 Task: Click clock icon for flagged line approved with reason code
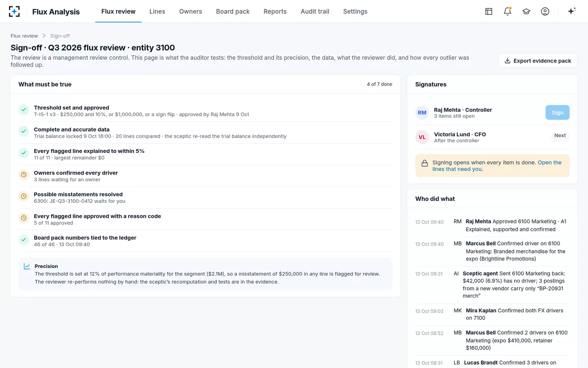point(24,218)
